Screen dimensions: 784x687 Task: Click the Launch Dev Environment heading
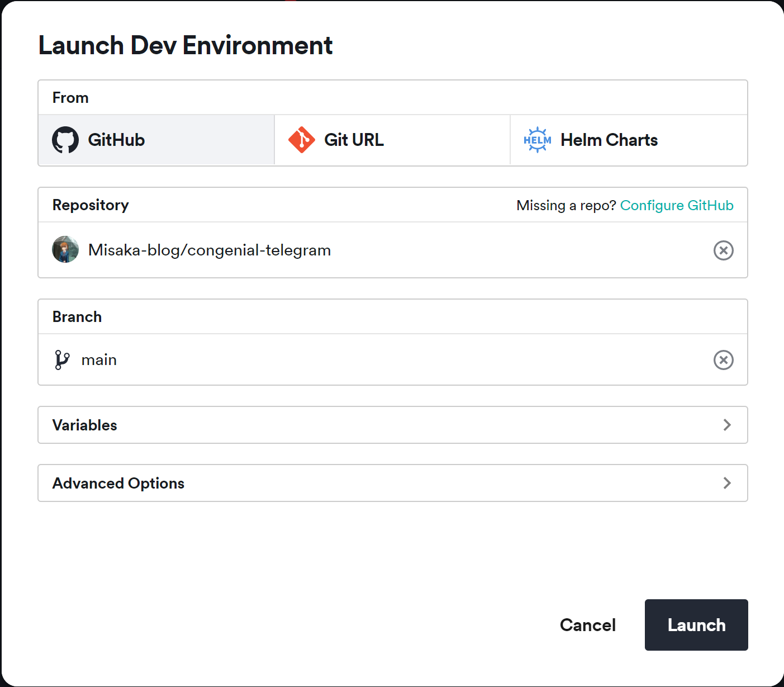pyautogui.click(x=186, y=46)
